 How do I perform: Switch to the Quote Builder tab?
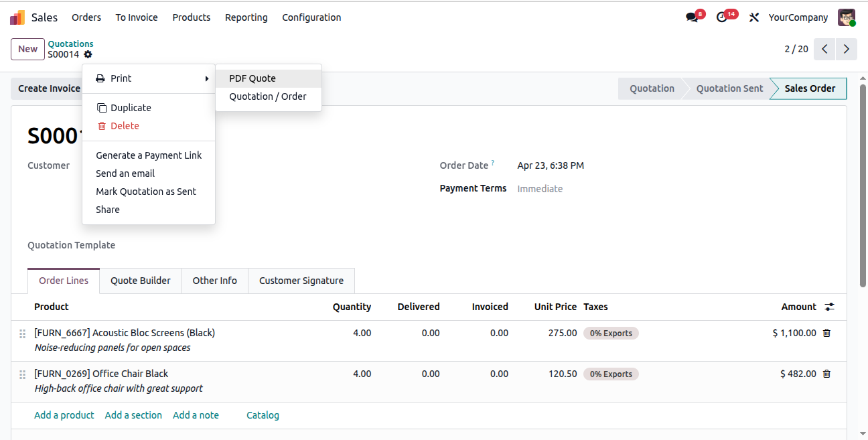(141, 281)
